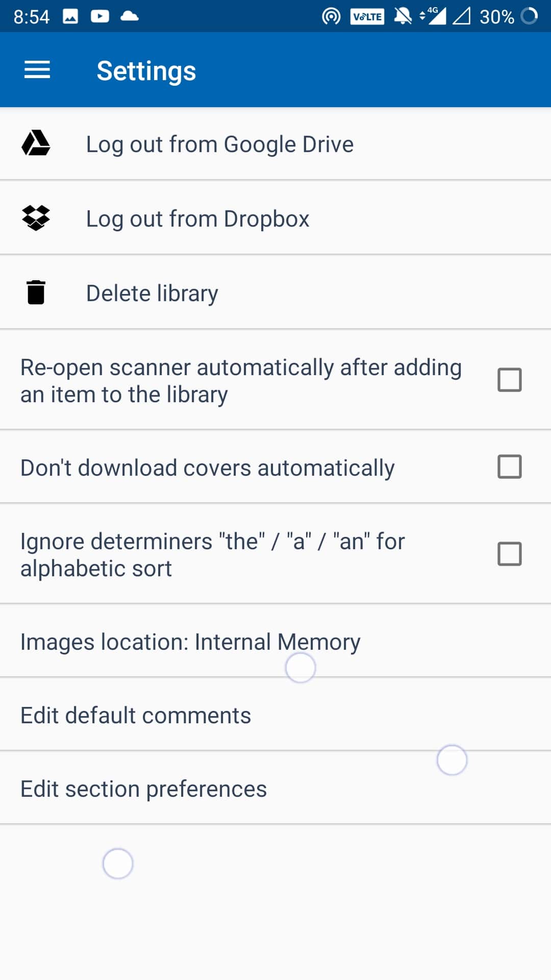The image size is (551, 980).
Task: Tap the picture notification icon
Action: tap(70, 16)
